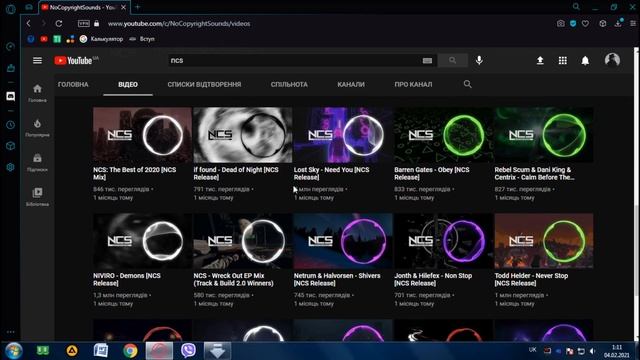Open settings gear in browser sidebar
The image size is (640, 360).
(11, 167)
